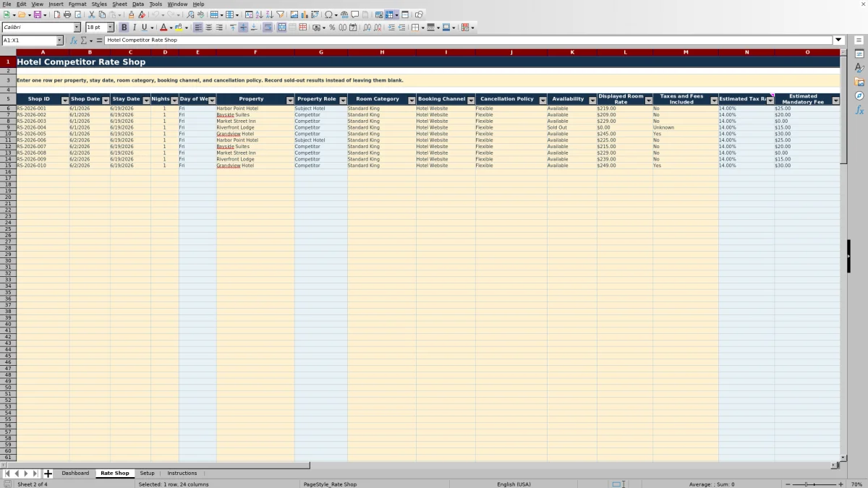Open the Font Name dropdown
The image size is (868, 488).
[x=77, y=27]
